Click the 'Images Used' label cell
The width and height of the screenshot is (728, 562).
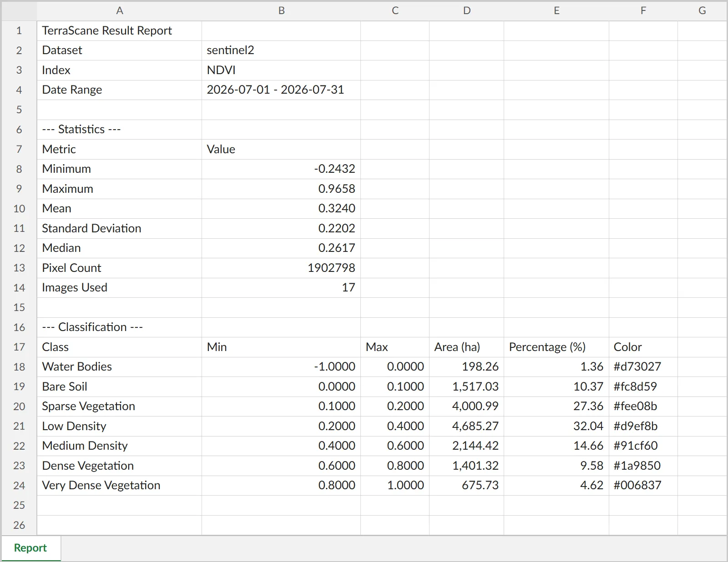[x=119, y=288]
